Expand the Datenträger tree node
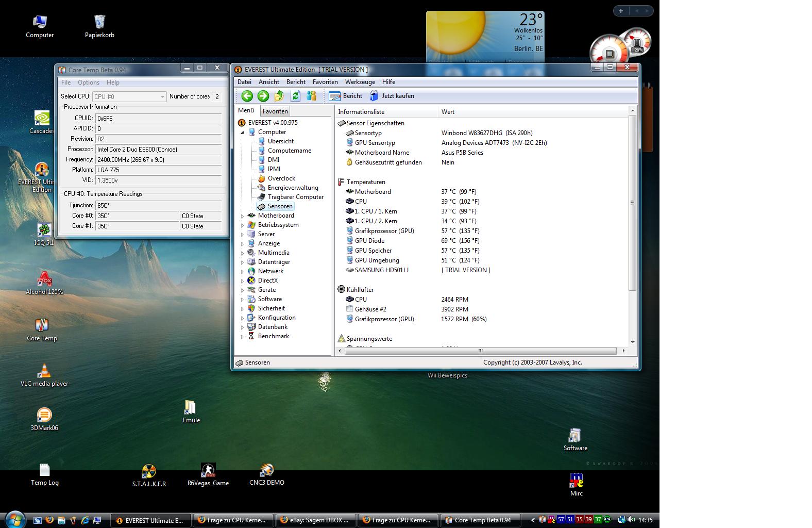 (242, 262)
